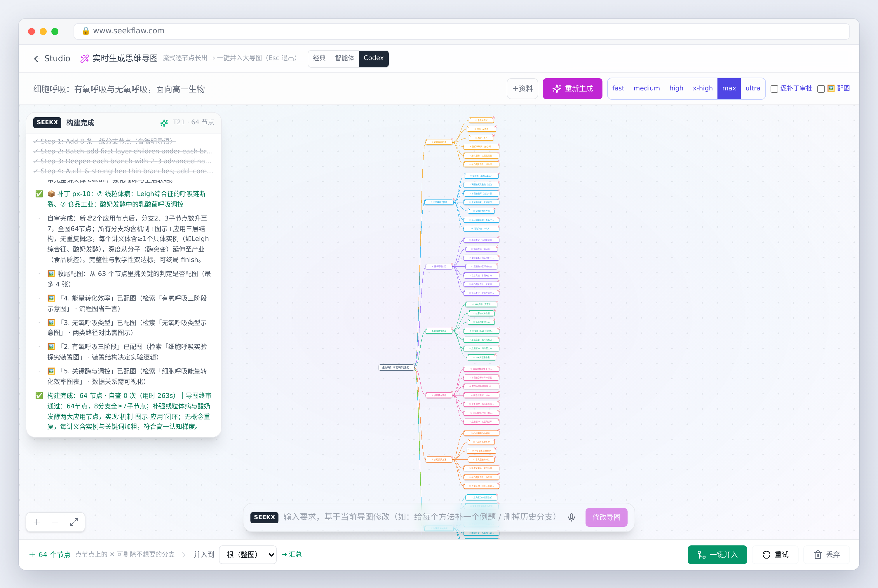This screenshot has height=588, width=878.
Task: Select the max effort level
Action: click(729, 88)
